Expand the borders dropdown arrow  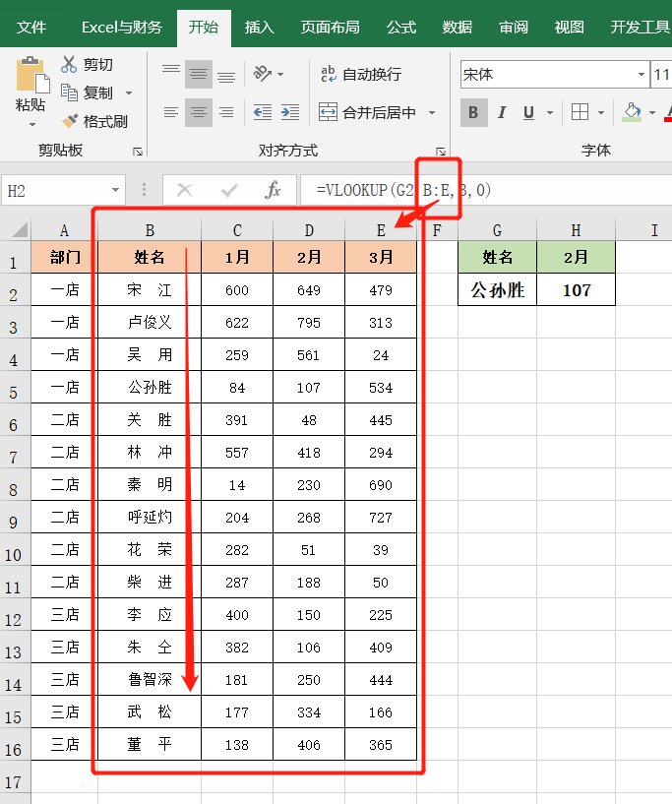[x=601, y=112]
